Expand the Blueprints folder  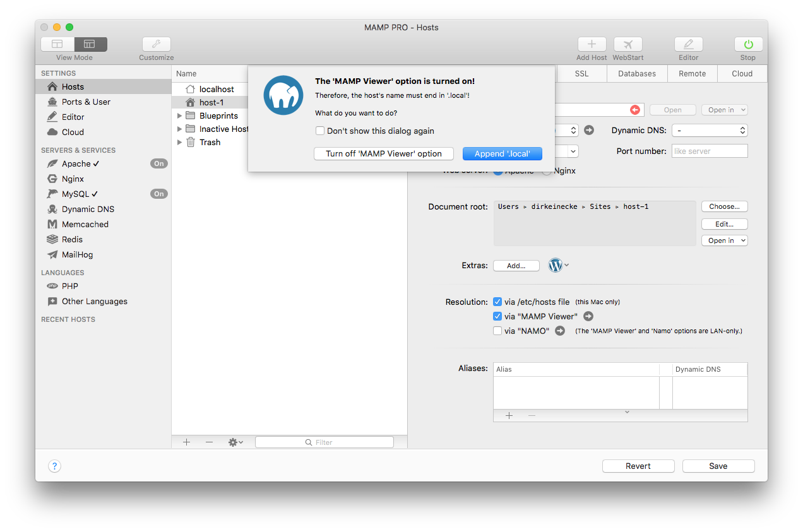coord(179,115)
